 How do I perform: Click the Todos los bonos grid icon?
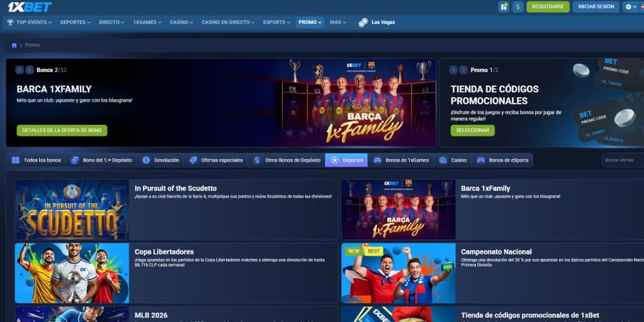[15, 160]
